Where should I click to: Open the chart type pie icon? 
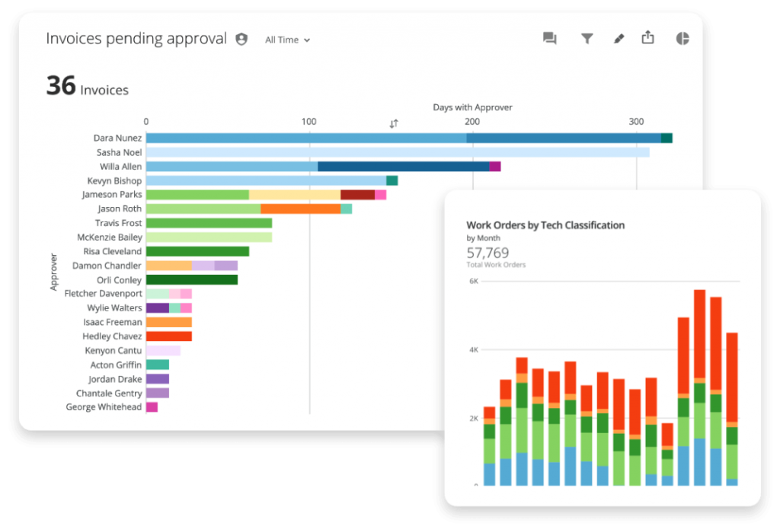pos(682,37)
